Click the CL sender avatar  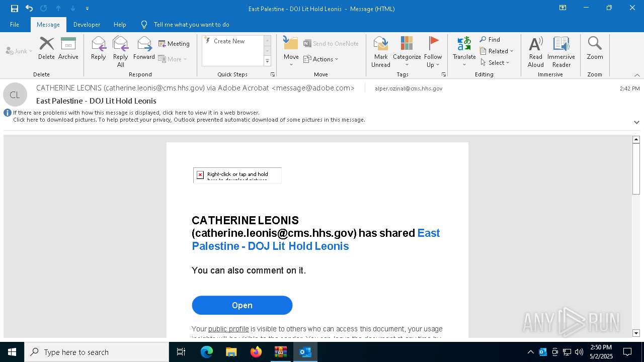[x=15, y=95]
